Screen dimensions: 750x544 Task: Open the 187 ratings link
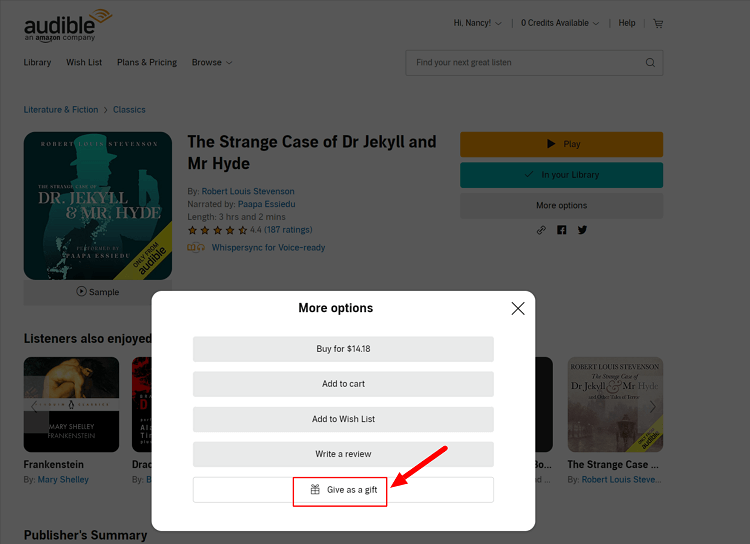point(288,230)
